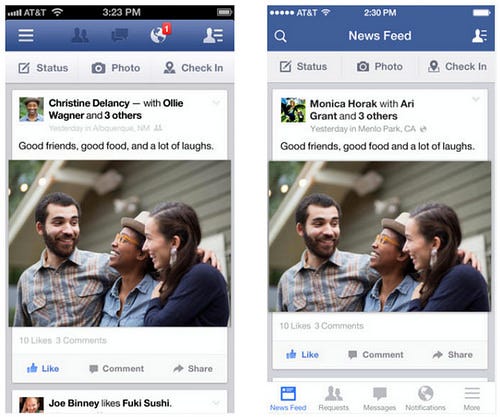Switch to the Requests tab in bottom bar
The image size is (500, 417).
click(333, 398)
